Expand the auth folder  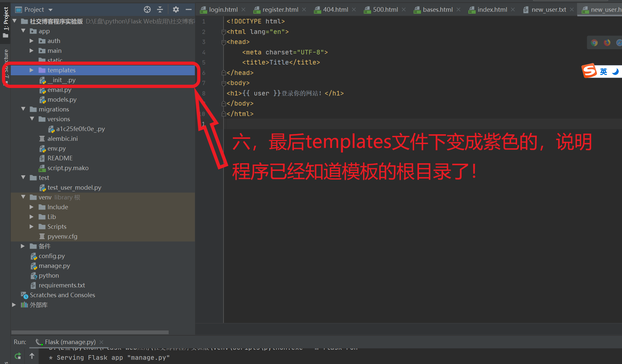[31, 41]
